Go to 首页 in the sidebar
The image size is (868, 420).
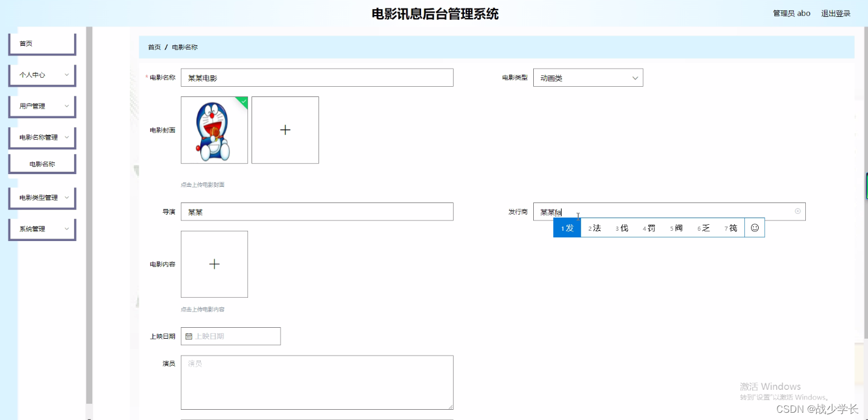point(42,44)
